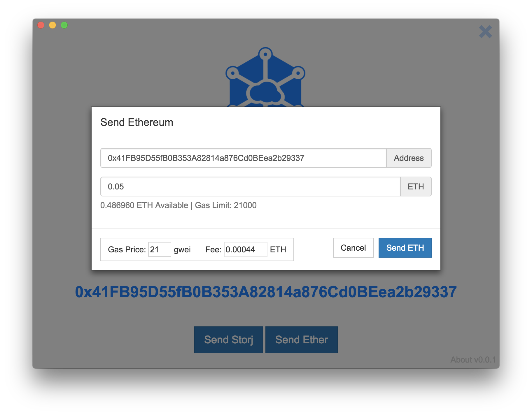Image resolution: width=532 pixels, height=415 pixels.
Task: Open the About v0.0.1 link
Action: pyautogui.click(x=473, y=360)
